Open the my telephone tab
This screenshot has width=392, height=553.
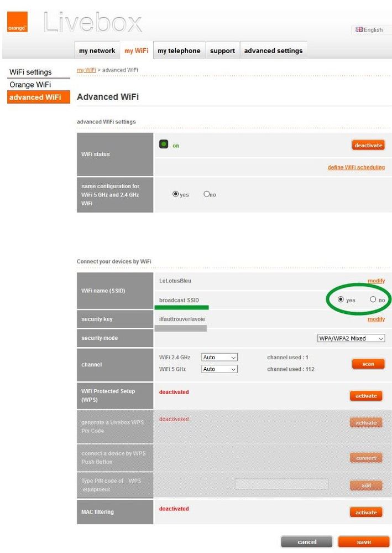(x=179, y=50)
